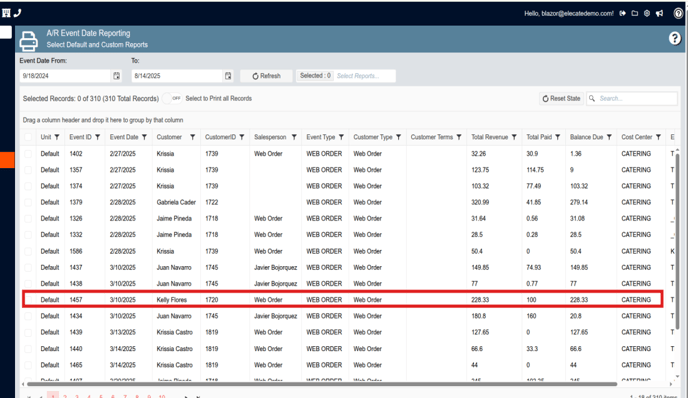Viewport: 688px width, 398px height.
Task: Click the Hello, blazor@elecatedemo.com greeting text
Action: click(x=569, y=14)
